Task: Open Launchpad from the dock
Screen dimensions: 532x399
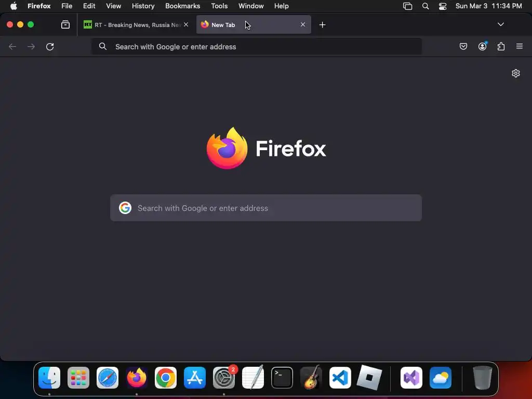Action: pyautogui.click(x=78, y=378)
